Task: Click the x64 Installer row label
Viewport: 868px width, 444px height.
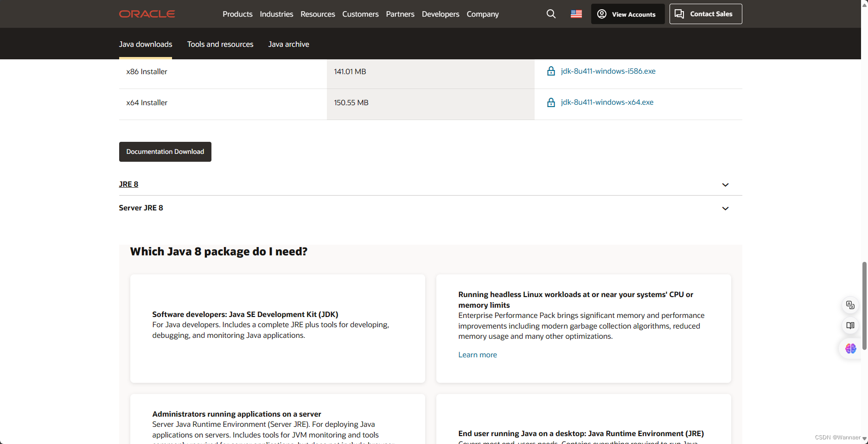Action: [x=147, y=102]
